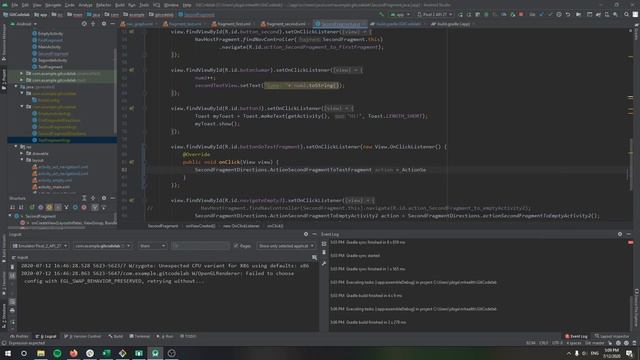640x360 pixels.
Task: Collapse the layout folder in project tree
Action: click(x=22, y=160)
